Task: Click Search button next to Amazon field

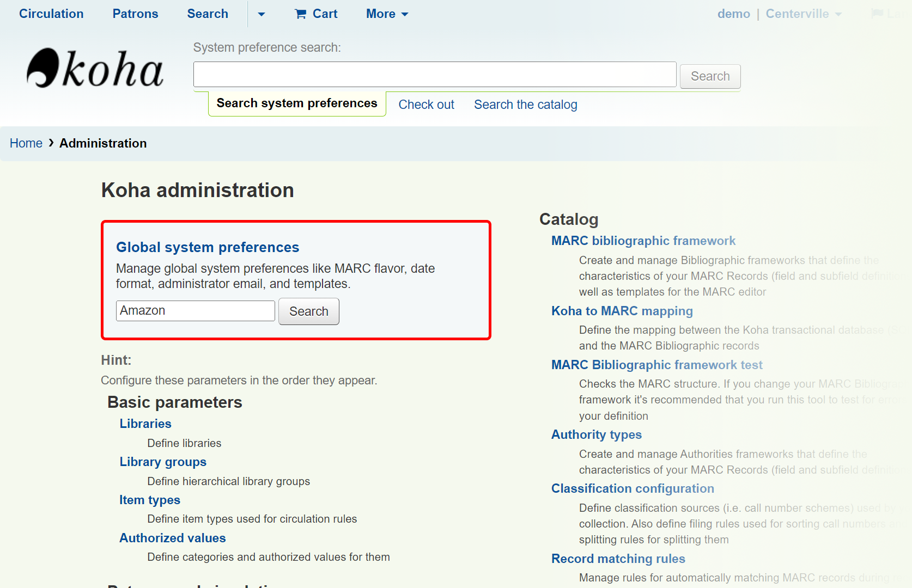Action: [x=309, y=311]
